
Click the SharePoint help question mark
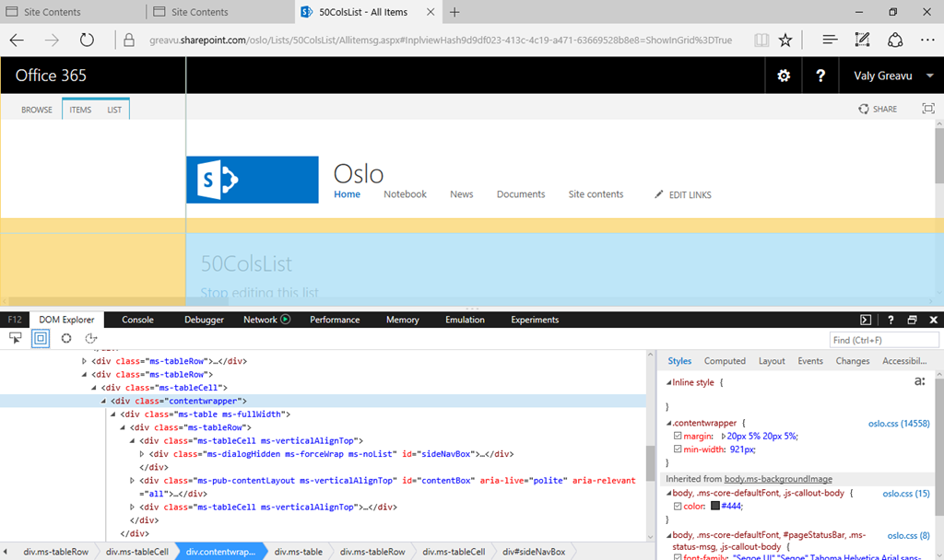[820, 76]
